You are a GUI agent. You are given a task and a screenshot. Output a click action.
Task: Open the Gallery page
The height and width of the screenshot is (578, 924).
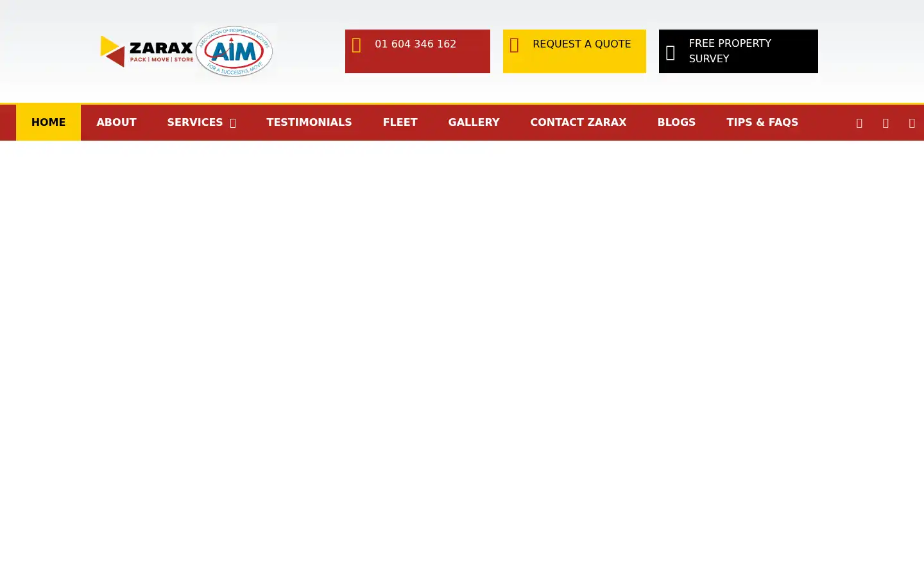point(474,122)
